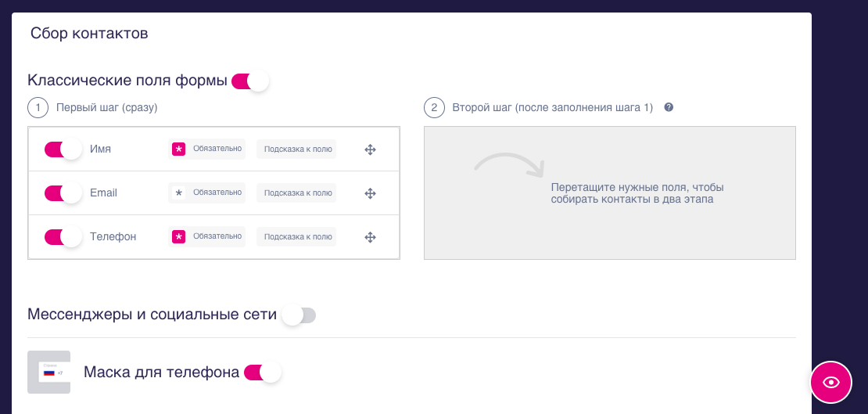Click the drag handle for Имя field
The height and width of the screenshot is (414, 868).
click(371, 149)
